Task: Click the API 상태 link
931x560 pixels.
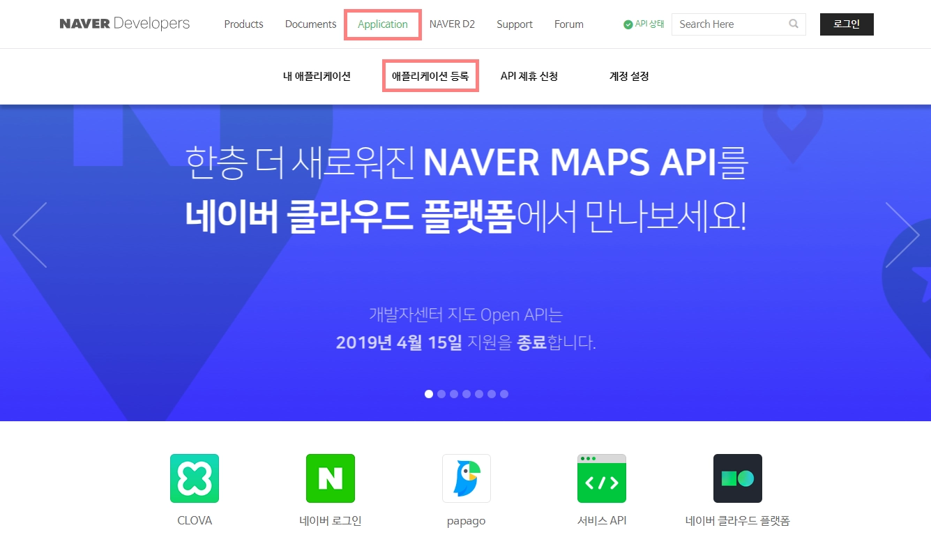Action: point(649,24)
